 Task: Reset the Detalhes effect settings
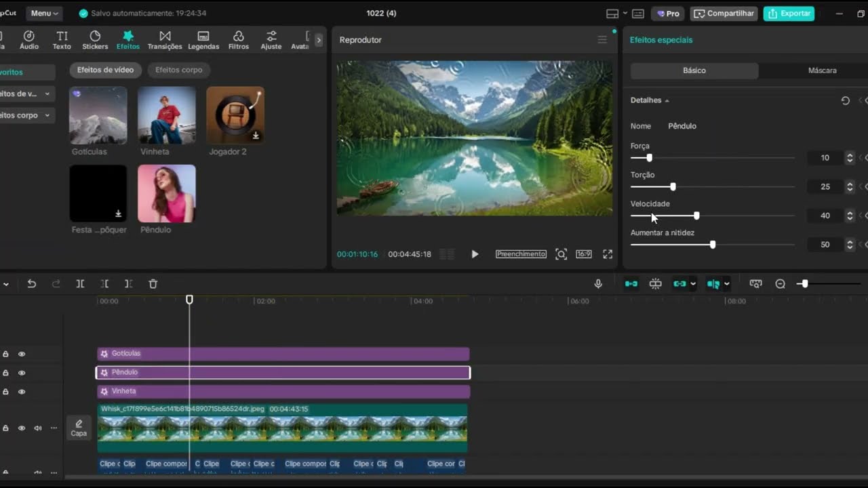pos(845,100)
